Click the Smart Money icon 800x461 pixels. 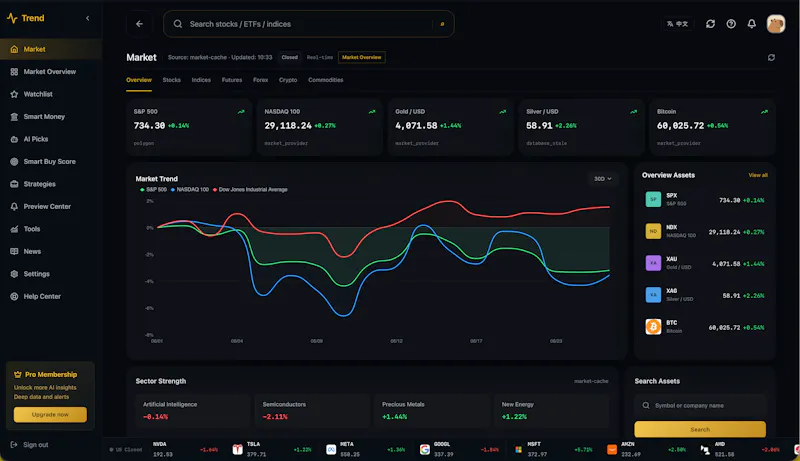pos(14,117)
